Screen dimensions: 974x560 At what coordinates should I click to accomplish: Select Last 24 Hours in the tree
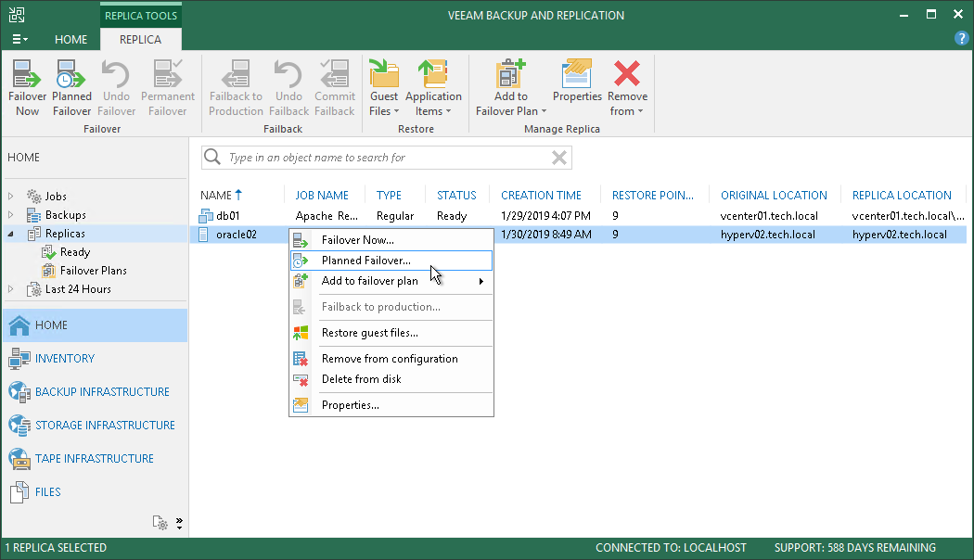point(78,288)
